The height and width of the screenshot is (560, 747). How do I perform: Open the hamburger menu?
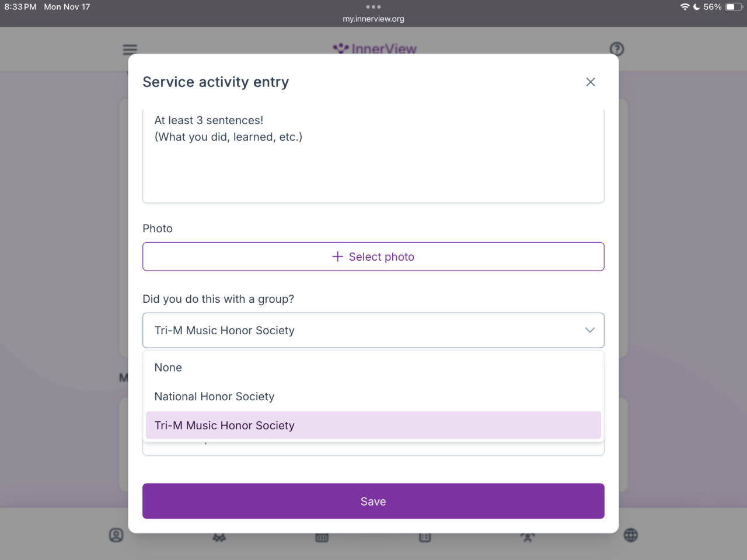(x=130, y=50)
